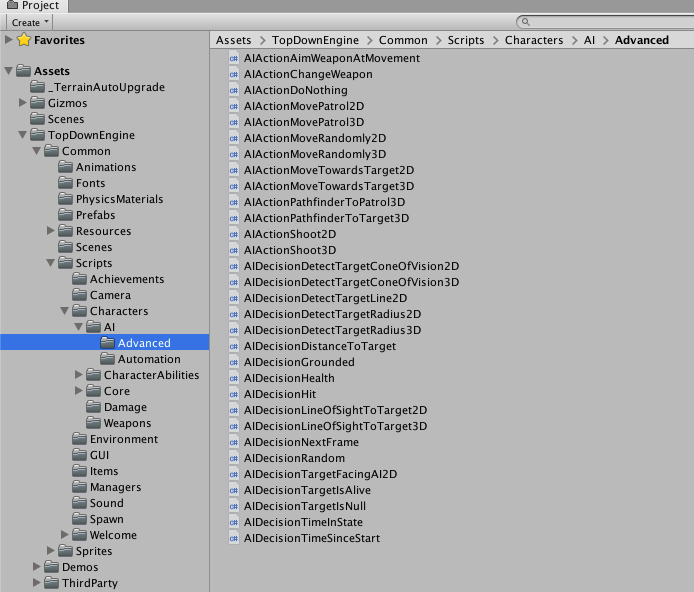Go to Scripts in breadcrumb path
The height and width of the screenshot is (592, 694).
point(466,40)
